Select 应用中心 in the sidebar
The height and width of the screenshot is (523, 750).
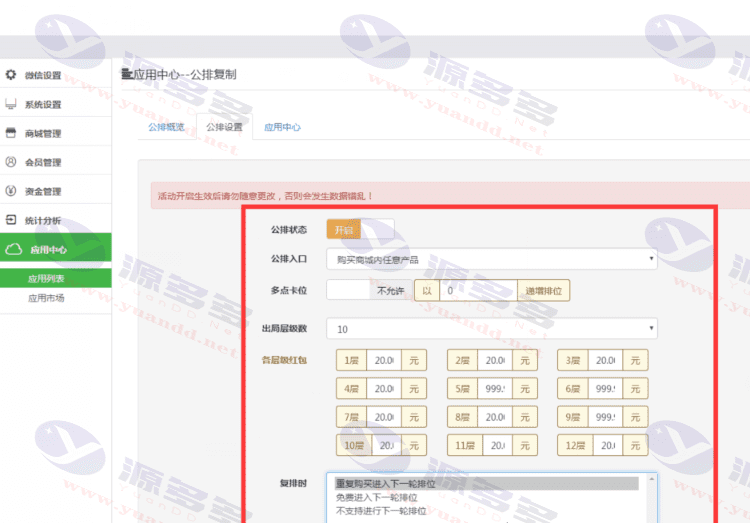(55, 249)
